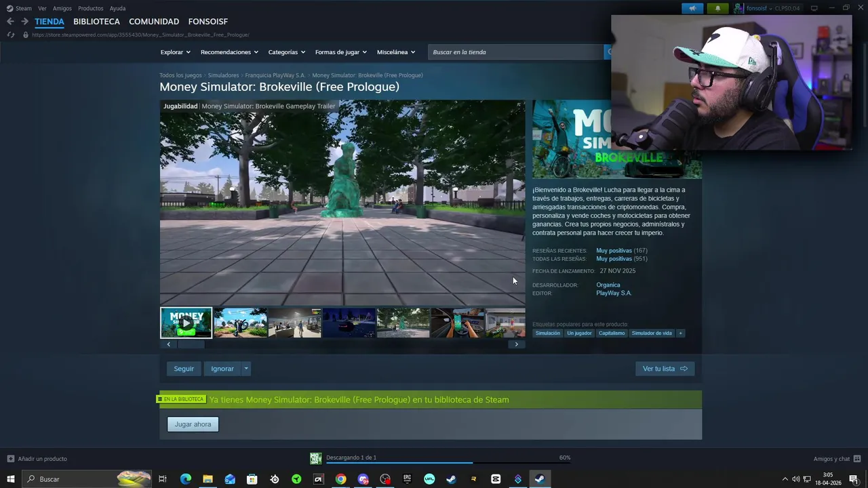Image resolution: width=868 pixels, height=488 pixels.
Task: Click the fonsoisf profile avatar
Action: pyautogui.click(x=738, y=8)
